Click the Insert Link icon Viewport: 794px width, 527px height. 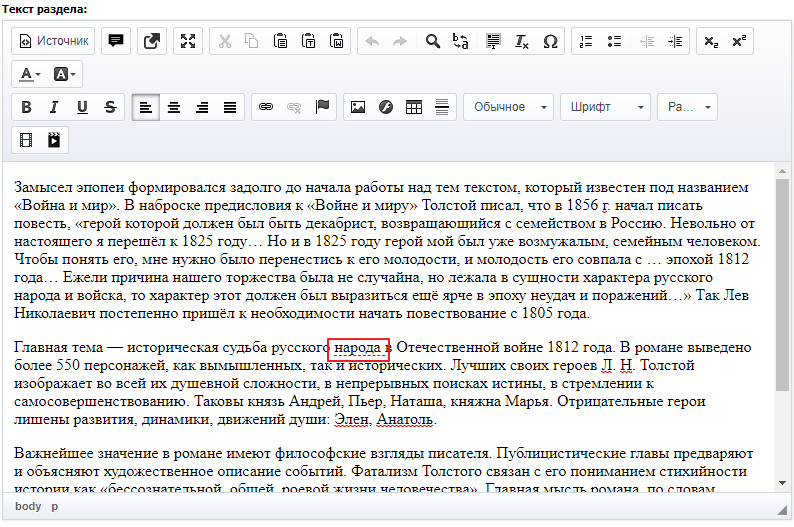pyautogui.click(x=266, y=107)
